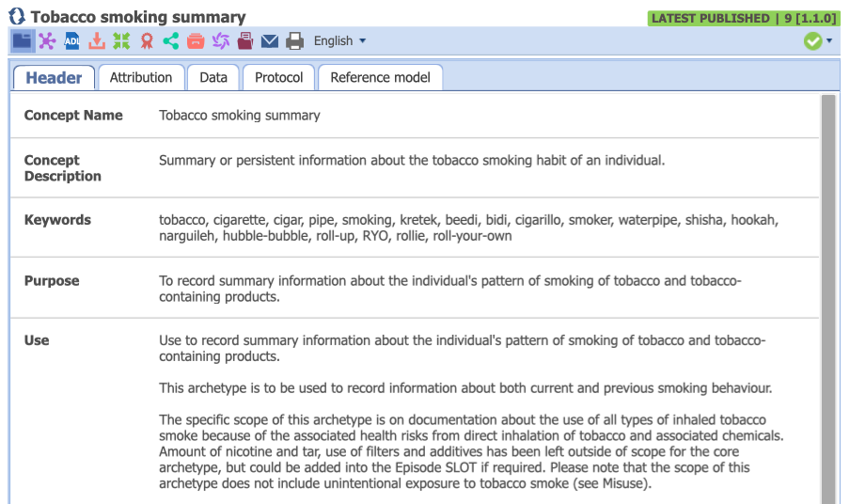Viewport: 850px width, 504px height.
Task: Click the 'Purpose' label
Action: pos(52,281)
